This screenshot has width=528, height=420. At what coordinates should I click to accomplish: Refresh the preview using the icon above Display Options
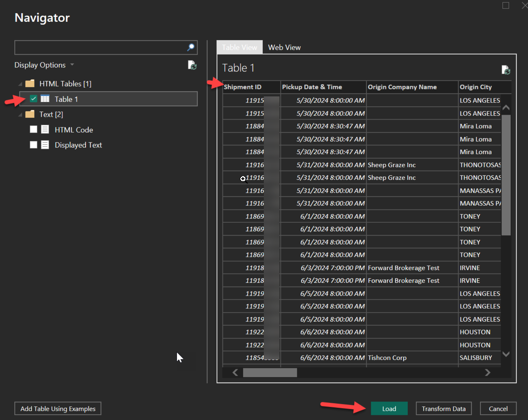(192, 65)
